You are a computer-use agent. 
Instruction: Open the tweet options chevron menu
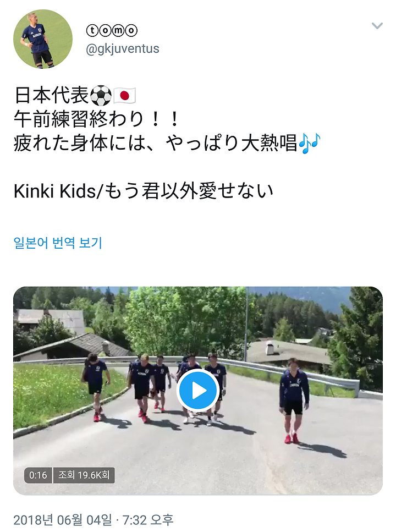377,26
